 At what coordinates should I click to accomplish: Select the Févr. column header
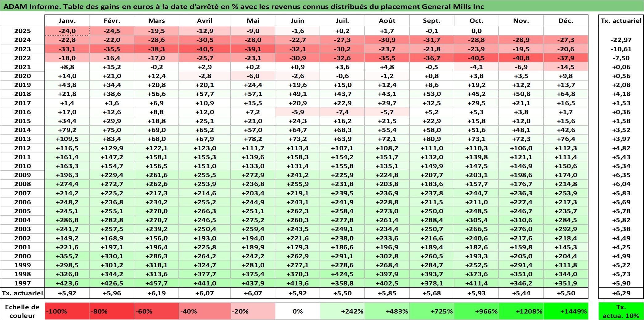(112, 21)
